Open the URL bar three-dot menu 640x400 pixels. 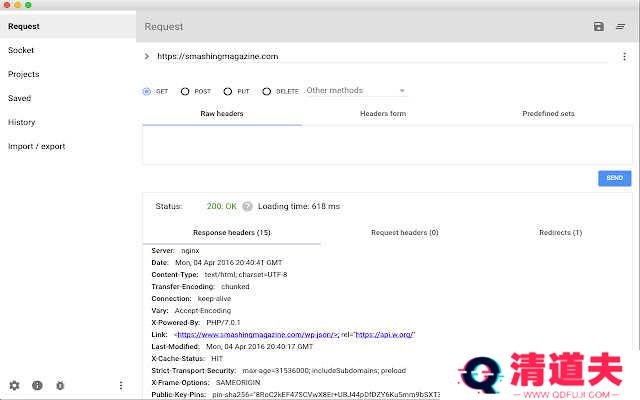point(623,57)
